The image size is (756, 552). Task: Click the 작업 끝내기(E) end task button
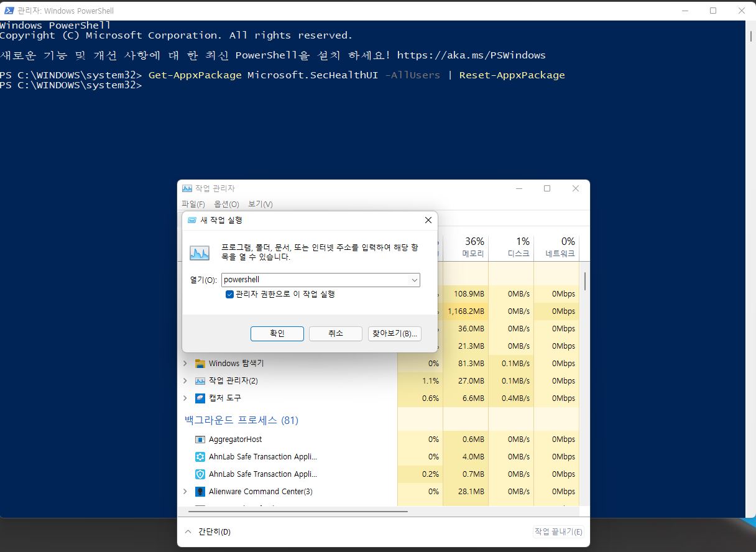point(558,532)
